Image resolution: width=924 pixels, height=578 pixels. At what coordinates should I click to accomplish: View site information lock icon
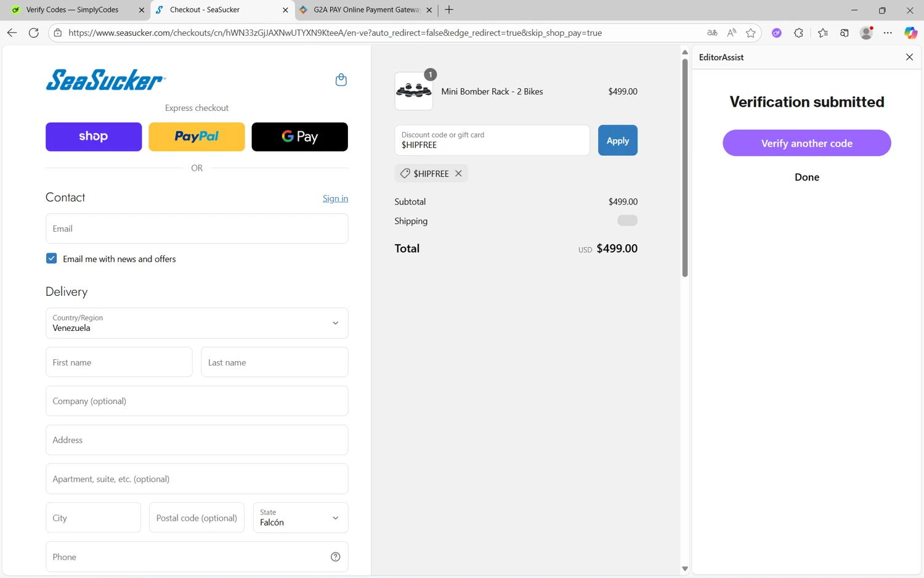click(58, 33)
